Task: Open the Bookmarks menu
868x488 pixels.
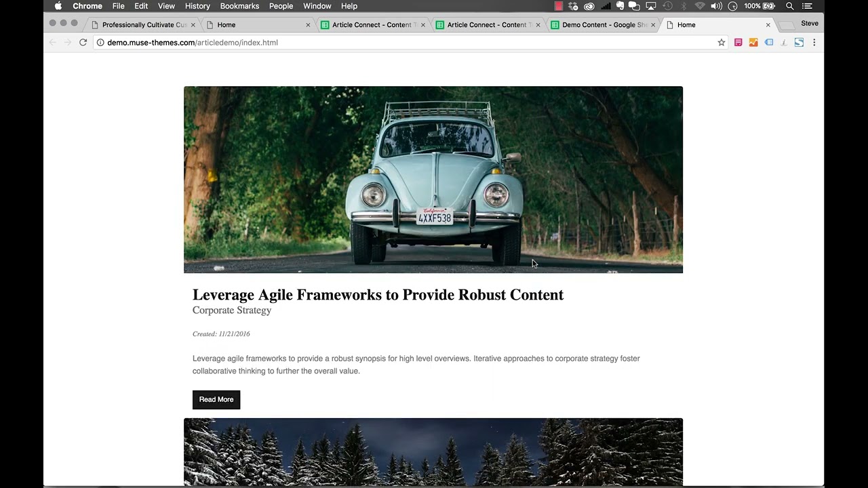Action: (239, 6)
